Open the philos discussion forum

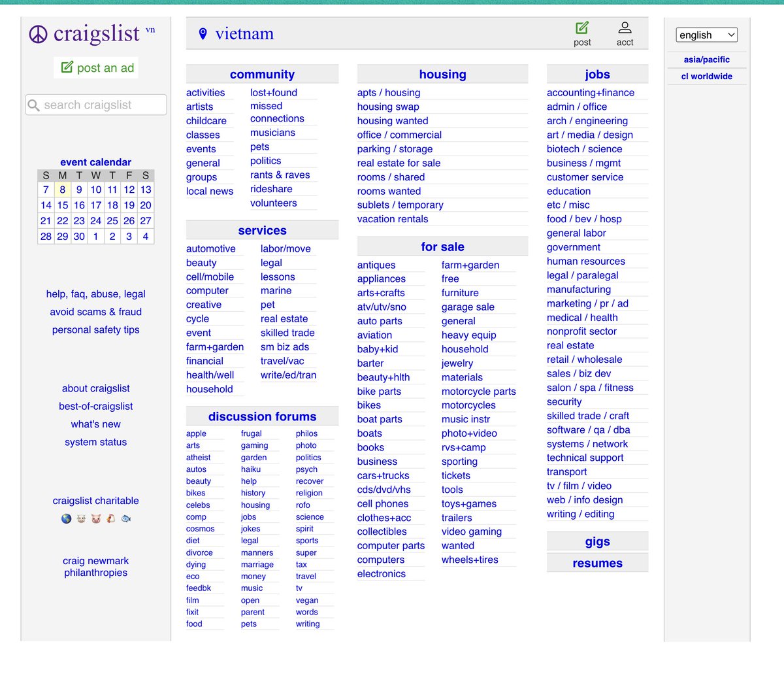306,433
